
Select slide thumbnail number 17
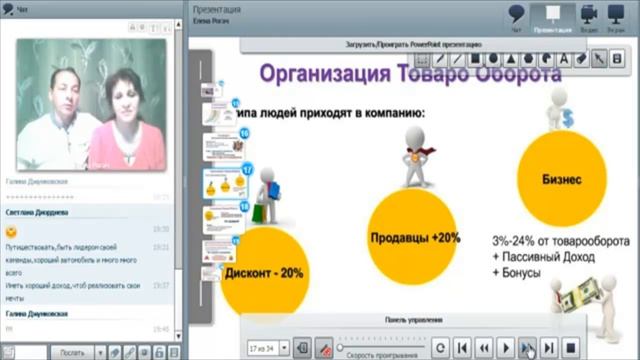click(224, 184)
